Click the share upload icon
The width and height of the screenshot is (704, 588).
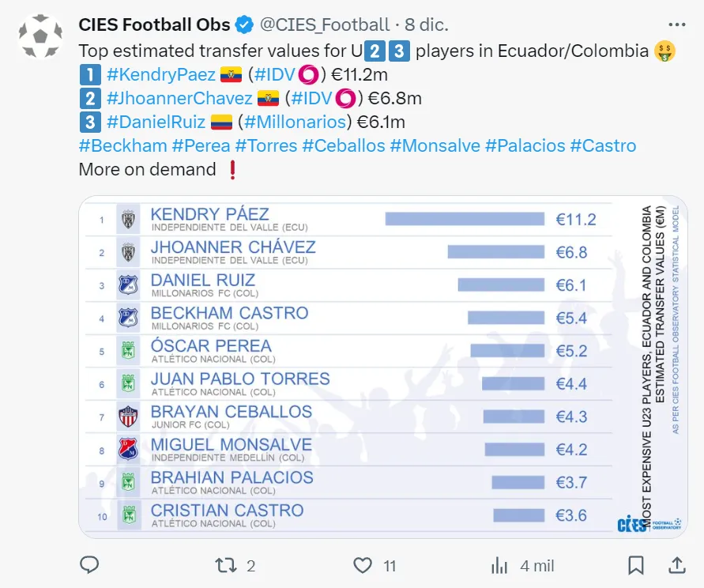(x=677, y=564)
